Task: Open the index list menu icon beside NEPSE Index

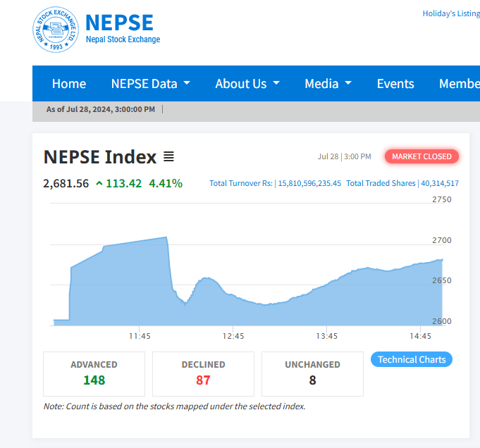Action: click(x=168, y=156)
